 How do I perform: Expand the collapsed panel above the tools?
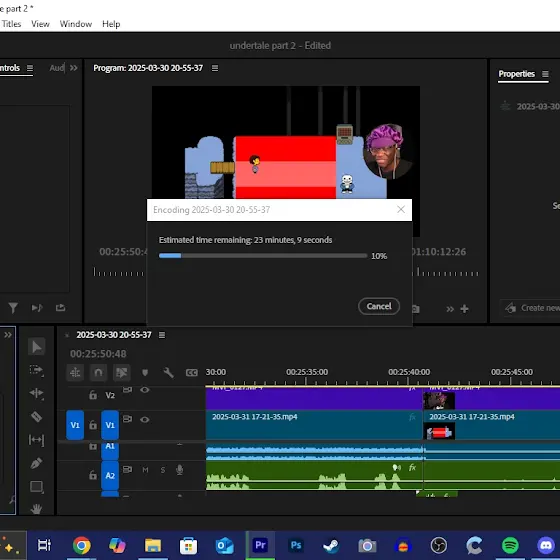pyautogui.click(x=8, y=335)
